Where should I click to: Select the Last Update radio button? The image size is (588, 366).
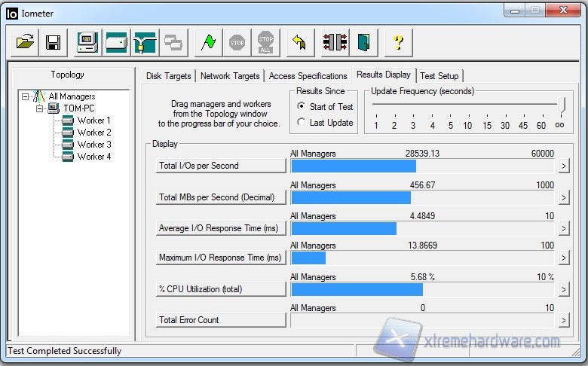[x=302, y=123]
